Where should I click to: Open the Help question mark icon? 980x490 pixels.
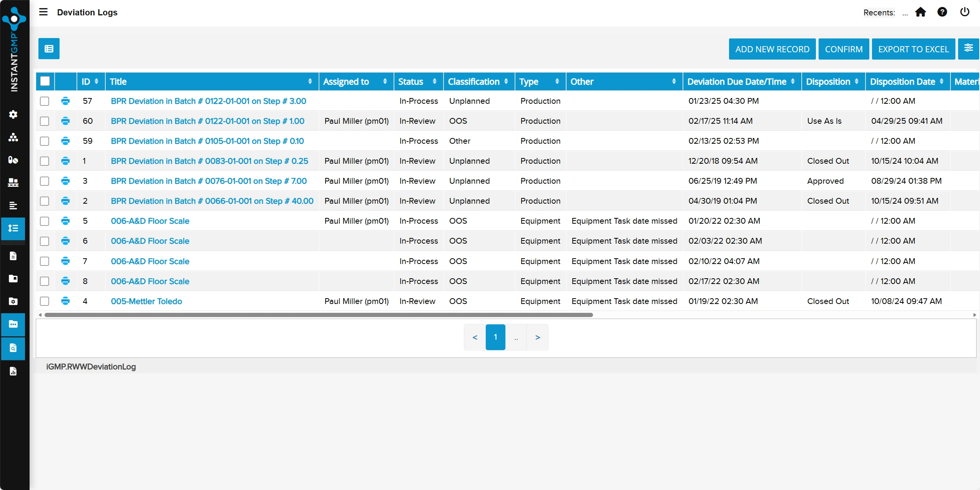[x=943, y=12]
